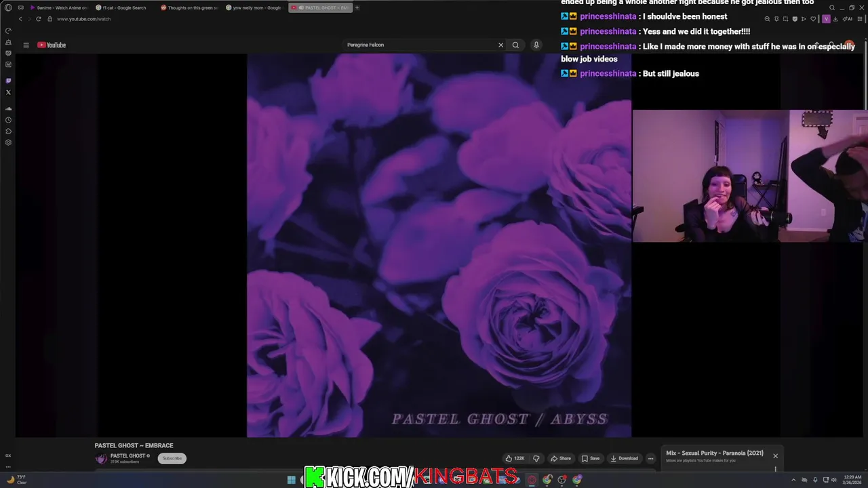Open browser downloads arrow icon
The height and width of the screenshot is (488, 868).
click(835, 19)
